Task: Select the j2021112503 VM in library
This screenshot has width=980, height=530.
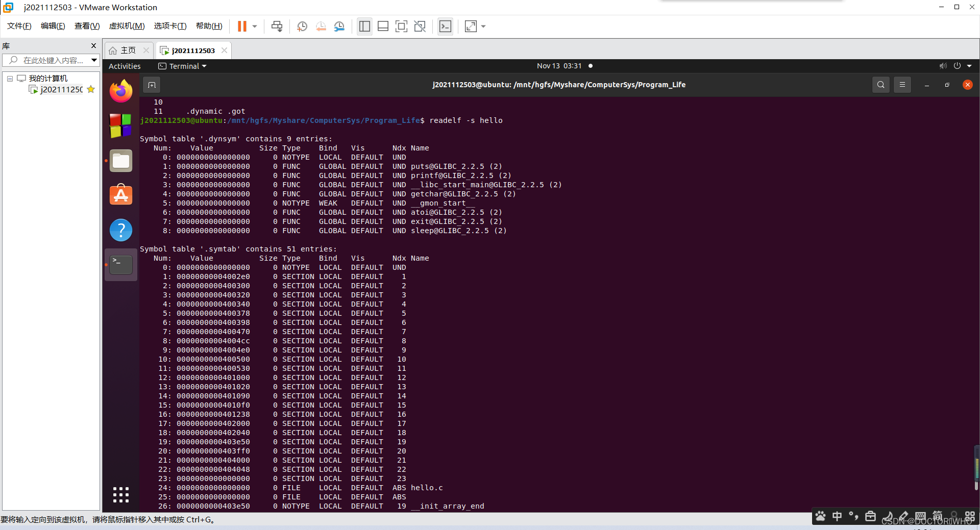Action: tap(61, 90)
